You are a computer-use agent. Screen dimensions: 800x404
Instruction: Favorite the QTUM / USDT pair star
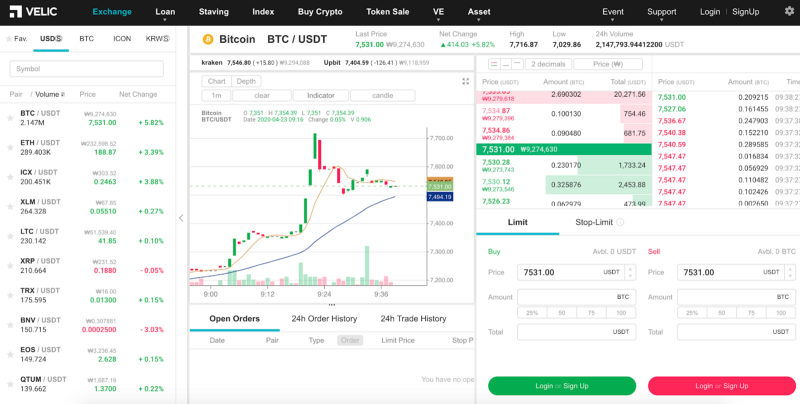point(10,384)
